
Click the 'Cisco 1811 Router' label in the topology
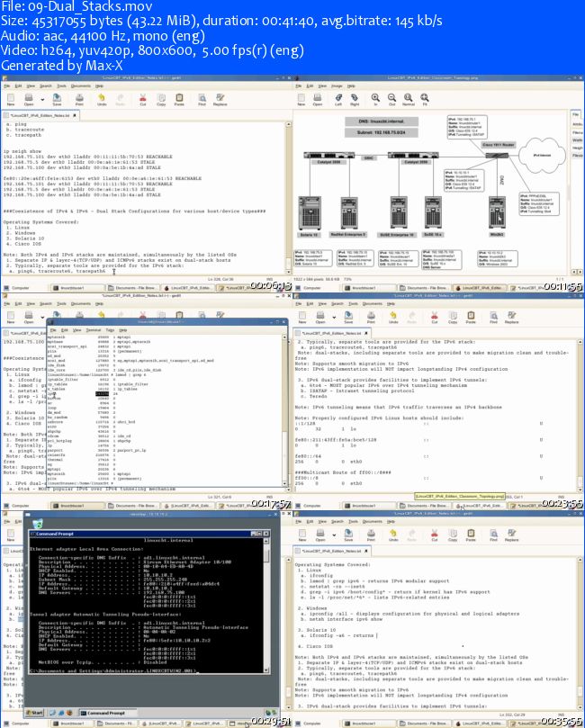pos(499,145)
